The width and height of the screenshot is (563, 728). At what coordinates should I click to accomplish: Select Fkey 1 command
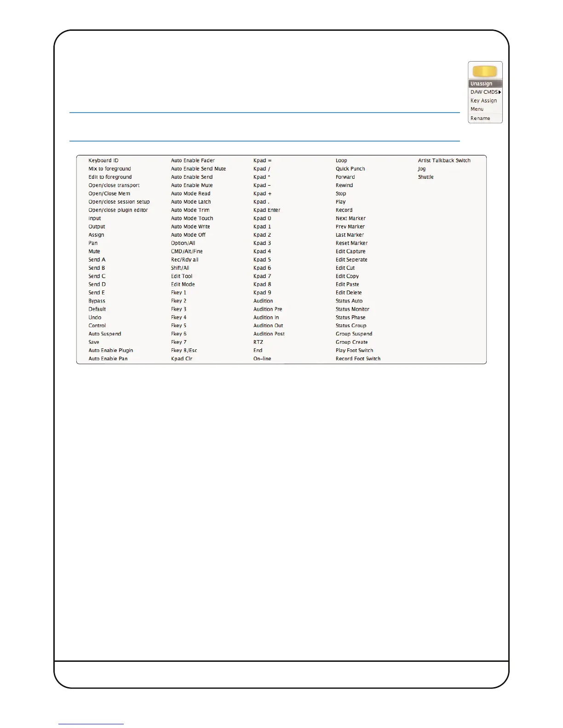(178, 292)
